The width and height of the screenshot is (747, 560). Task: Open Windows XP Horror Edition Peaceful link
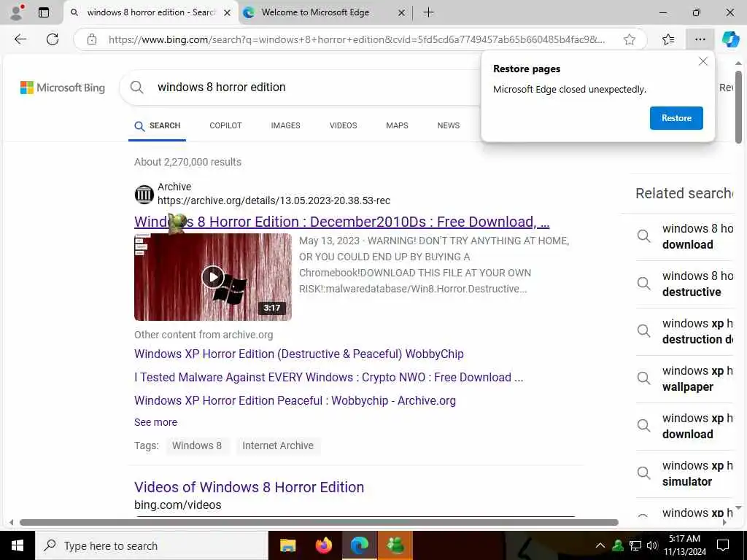295,400
